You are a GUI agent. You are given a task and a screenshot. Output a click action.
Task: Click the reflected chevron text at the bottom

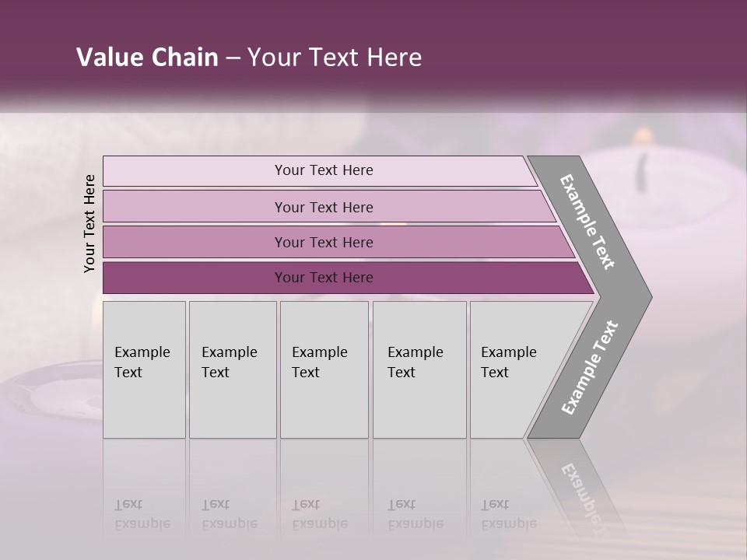pyautogui.click(x=581, y=490)
